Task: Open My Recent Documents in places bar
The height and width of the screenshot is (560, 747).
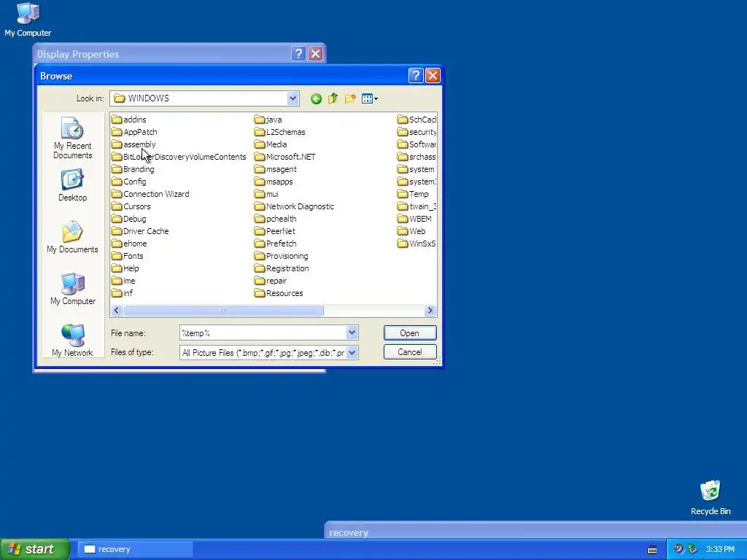Action: [x=72, y=138]
